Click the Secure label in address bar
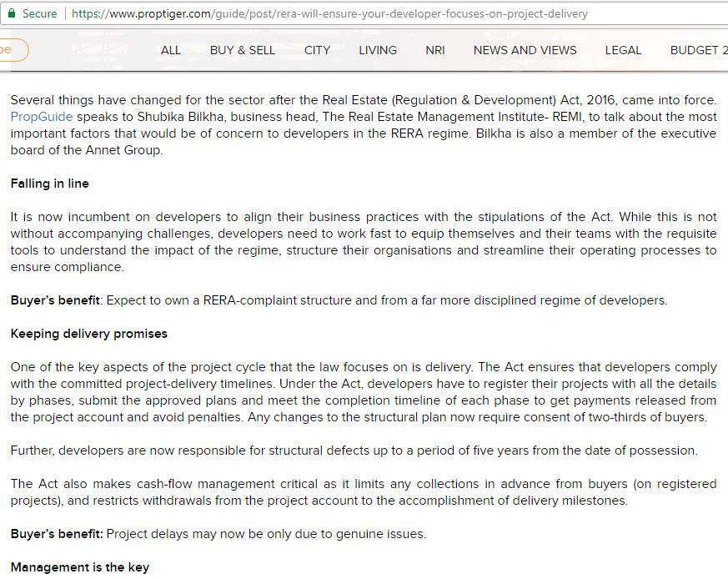The image size is (728, 579). click(39, 13)
